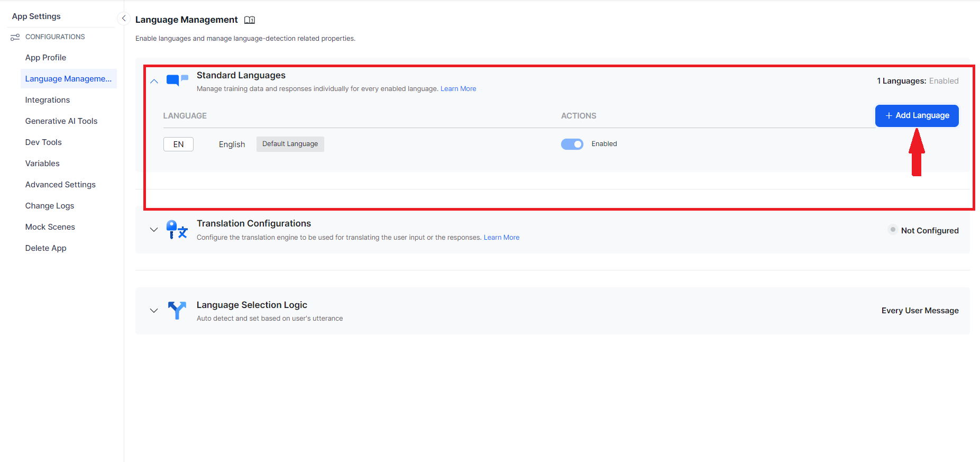Disable the English language toggle

pyautogui.click(x=572, y=144)
